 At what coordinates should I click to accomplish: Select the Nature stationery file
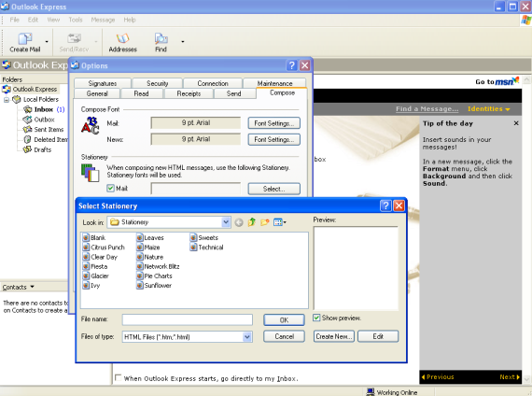150,257
